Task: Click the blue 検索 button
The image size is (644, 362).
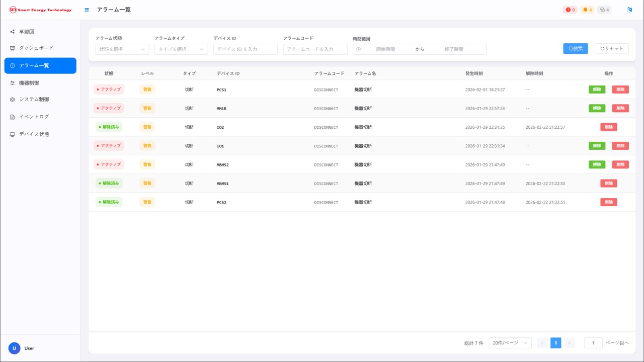Action: coord(575,49)
